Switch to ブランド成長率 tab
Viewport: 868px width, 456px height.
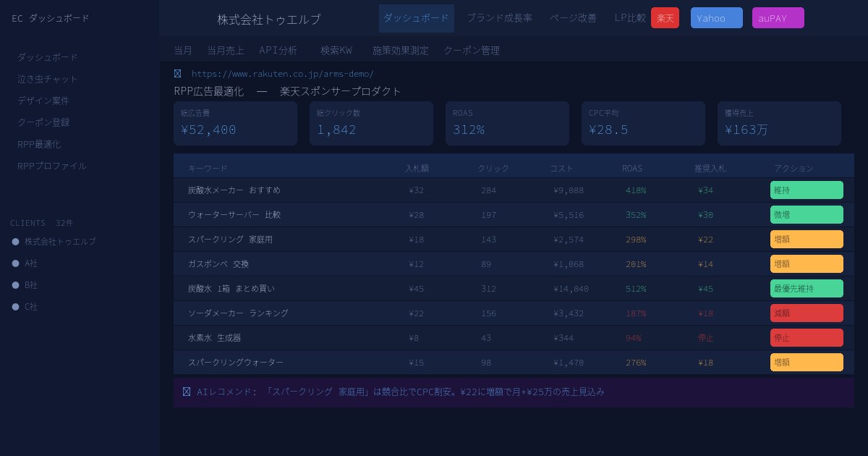[x=499, y=18]
